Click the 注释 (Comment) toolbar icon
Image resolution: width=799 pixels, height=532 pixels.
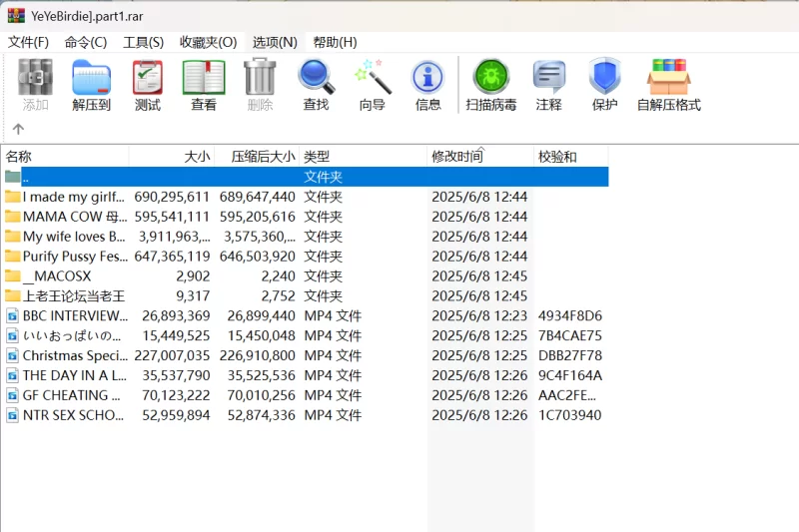click(x=548, y=78)
